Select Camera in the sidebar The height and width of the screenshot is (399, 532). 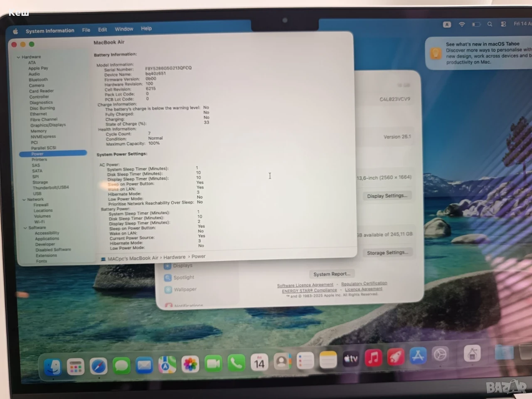pyautogui.click(x=37, y=86)
